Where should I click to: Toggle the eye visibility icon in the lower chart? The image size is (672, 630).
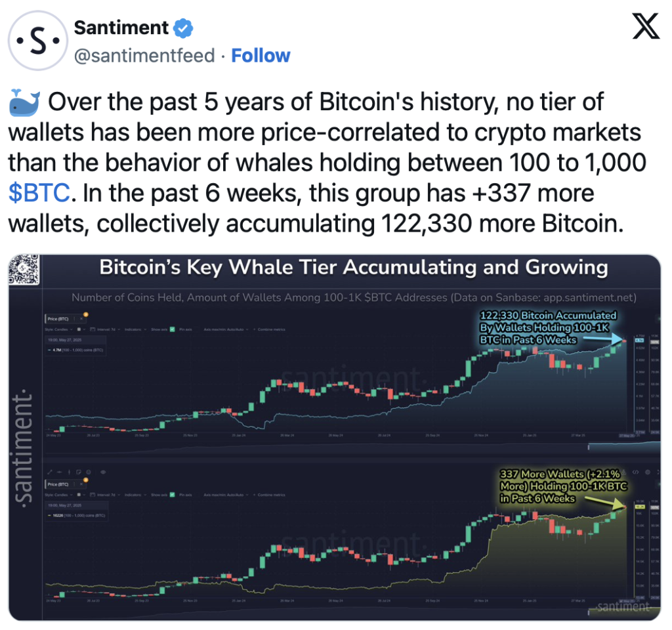pos(103,472)
